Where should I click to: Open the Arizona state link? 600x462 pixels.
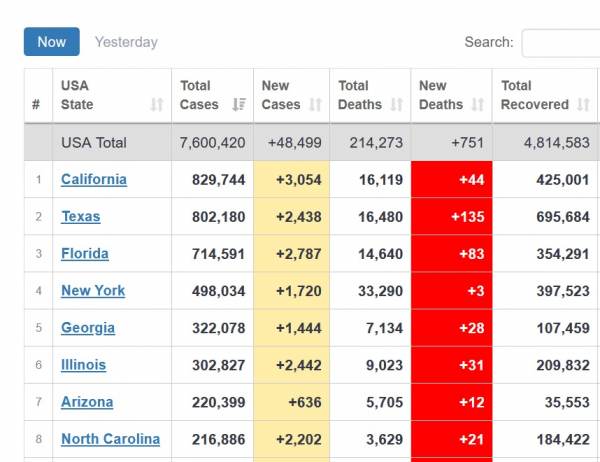87,401
